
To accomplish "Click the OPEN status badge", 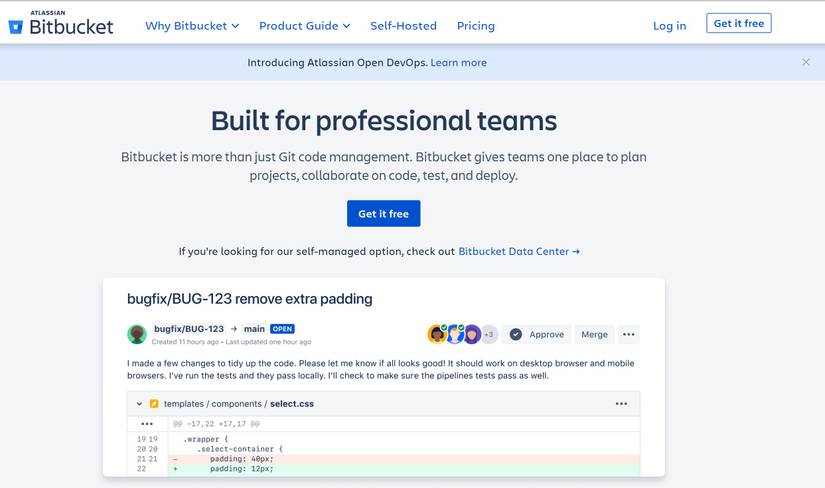I will pyautogui.click(x=282, y=328).
